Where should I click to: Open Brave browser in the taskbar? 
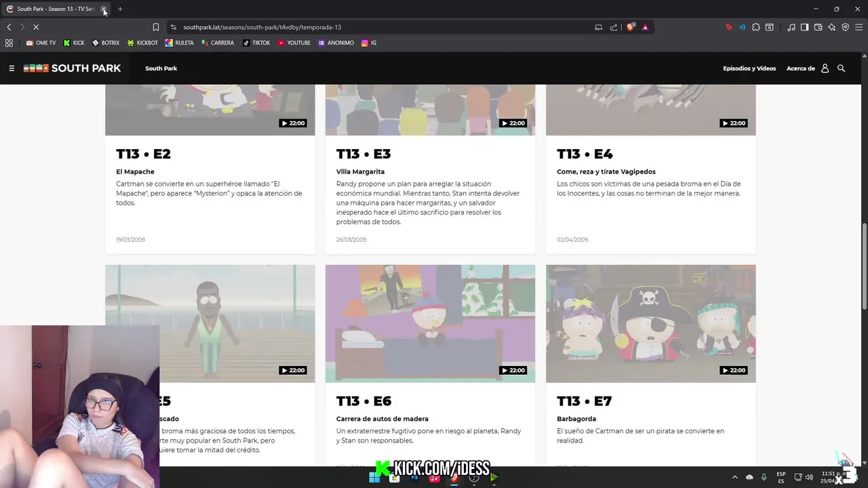coord(454,477)
